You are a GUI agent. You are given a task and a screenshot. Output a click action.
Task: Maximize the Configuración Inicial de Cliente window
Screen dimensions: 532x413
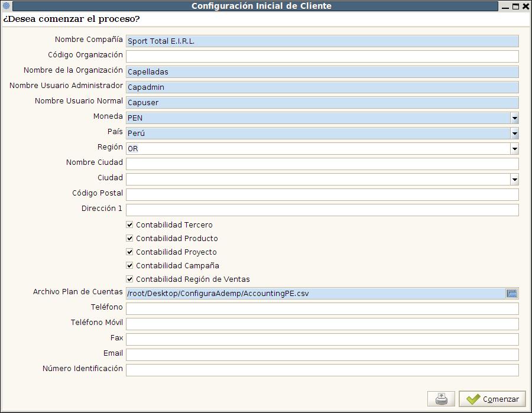pyautogui.click(x=515, y=6)
